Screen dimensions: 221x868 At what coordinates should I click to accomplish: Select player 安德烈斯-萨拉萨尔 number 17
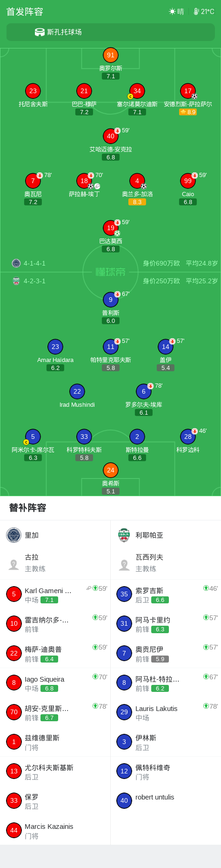188,91
